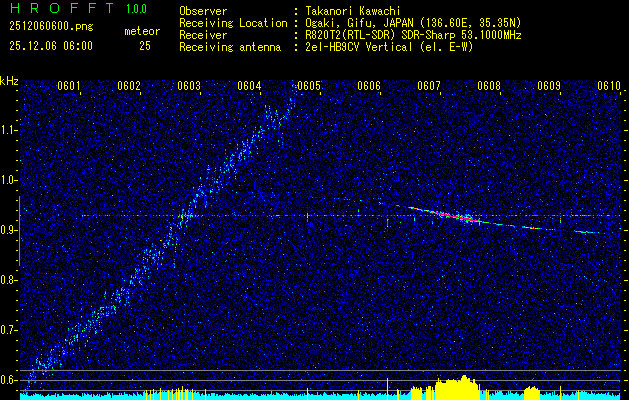Click the Receiver field label
The height and width of the screenshot is (400, 629).
[203, 35]
